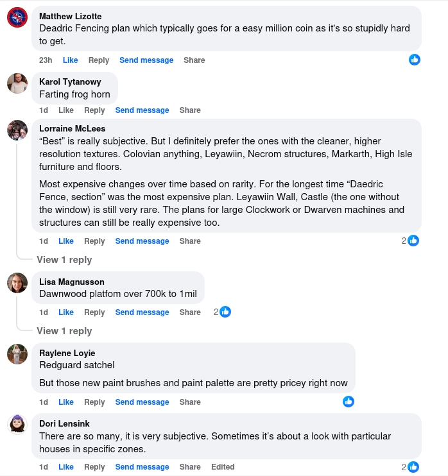The width and height of the screenshot is (448, 476).
Task: Share Karol Tytanowy's comment
Action: 190,110
